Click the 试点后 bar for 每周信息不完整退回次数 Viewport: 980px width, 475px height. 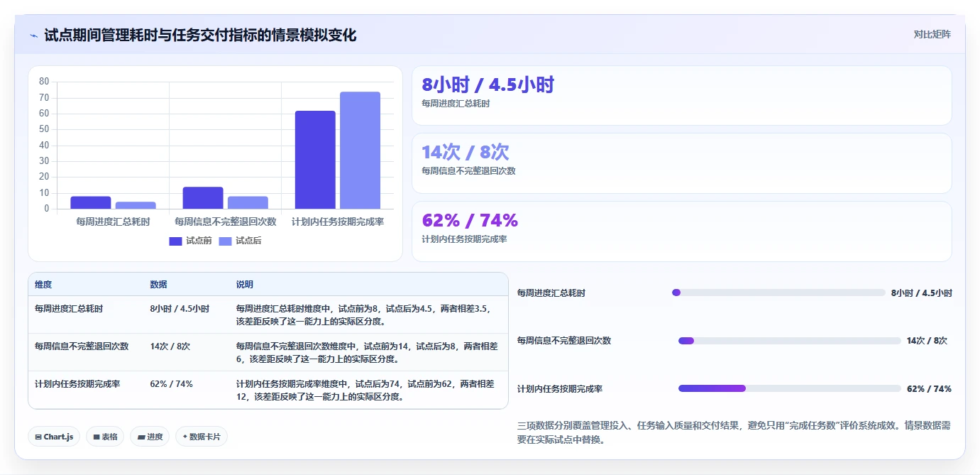click(248, 203)
